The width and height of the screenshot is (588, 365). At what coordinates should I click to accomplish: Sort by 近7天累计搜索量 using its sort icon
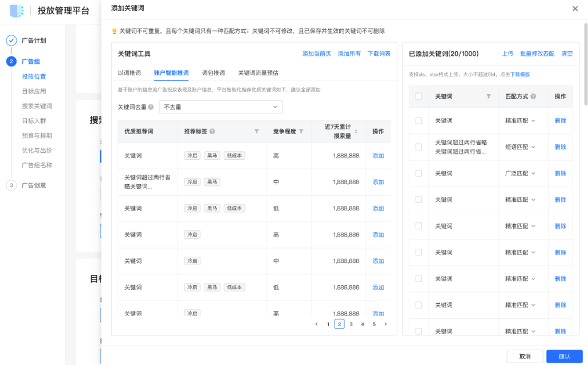356,131
